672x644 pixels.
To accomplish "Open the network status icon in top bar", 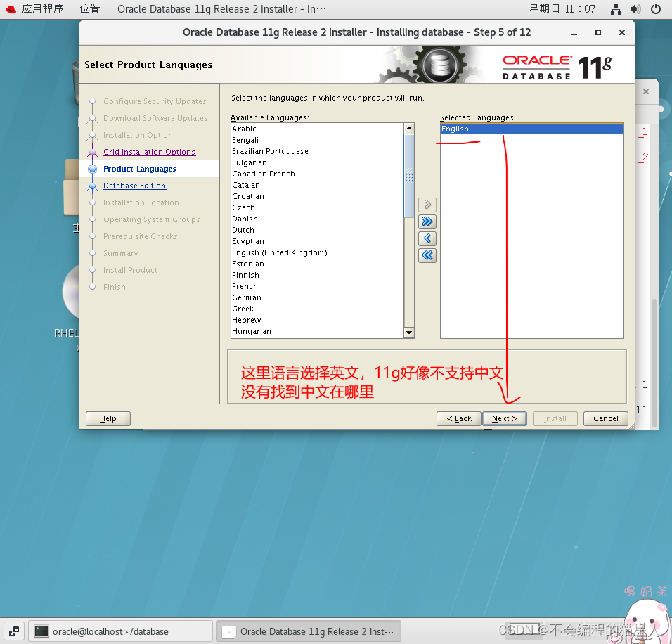I will pyautogui.click(x=616, y=9).
